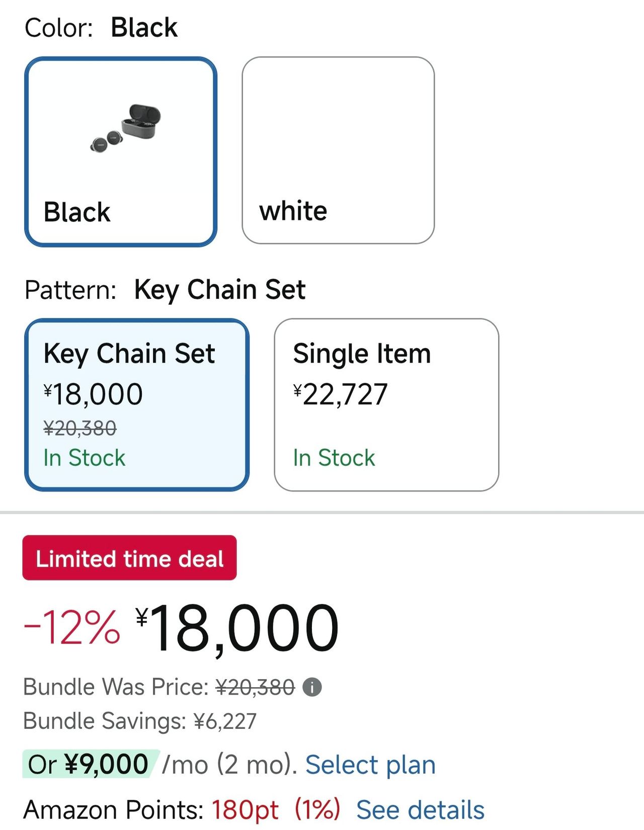This screenshot has width=644, height=830.
Task: Click the large ¥18,000 deal price
Action: pos(237,629)
